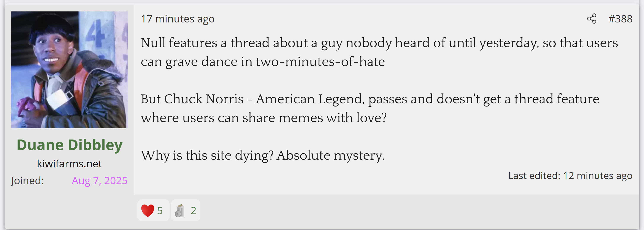
Task: Open the Duane Dibbley profile link
Action: [x=70, y=145]
